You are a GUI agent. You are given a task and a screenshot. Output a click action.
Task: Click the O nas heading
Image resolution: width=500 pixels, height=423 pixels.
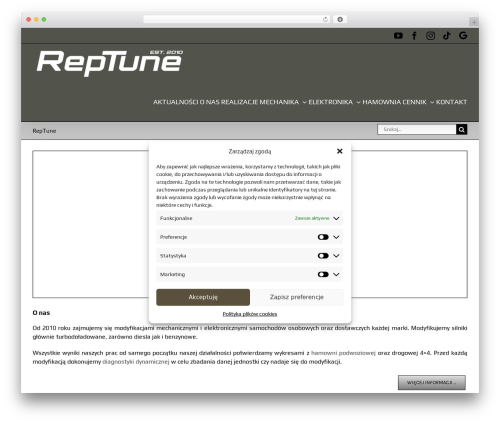(41, 313)
